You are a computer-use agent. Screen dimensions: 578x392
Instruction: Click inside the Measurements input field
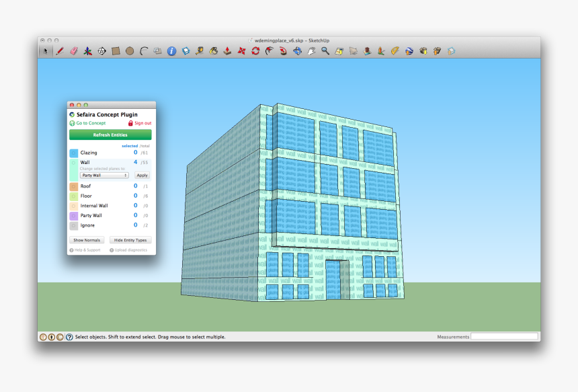point(504,336)
